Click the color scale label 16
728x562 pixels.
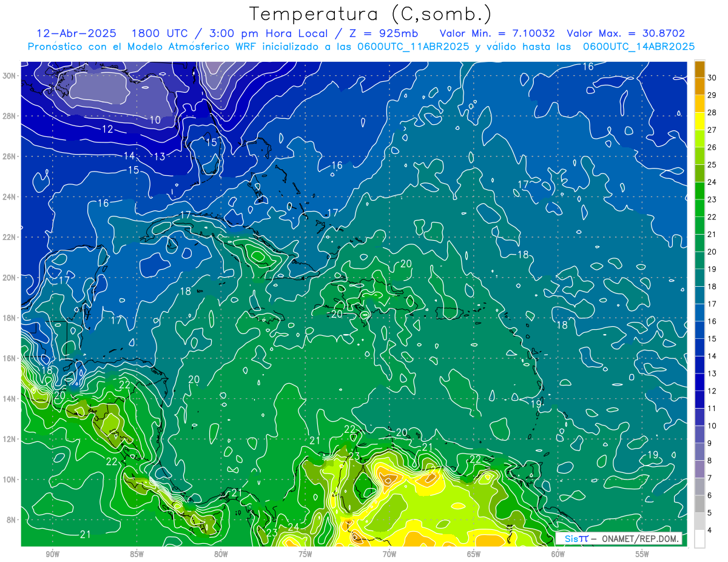[x=712, y=321]
